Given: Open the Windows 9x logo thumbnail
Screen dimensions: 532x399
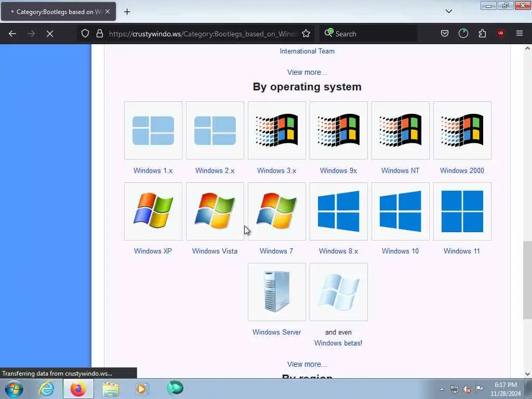Looking at the screenshot, I should (339, 130).
